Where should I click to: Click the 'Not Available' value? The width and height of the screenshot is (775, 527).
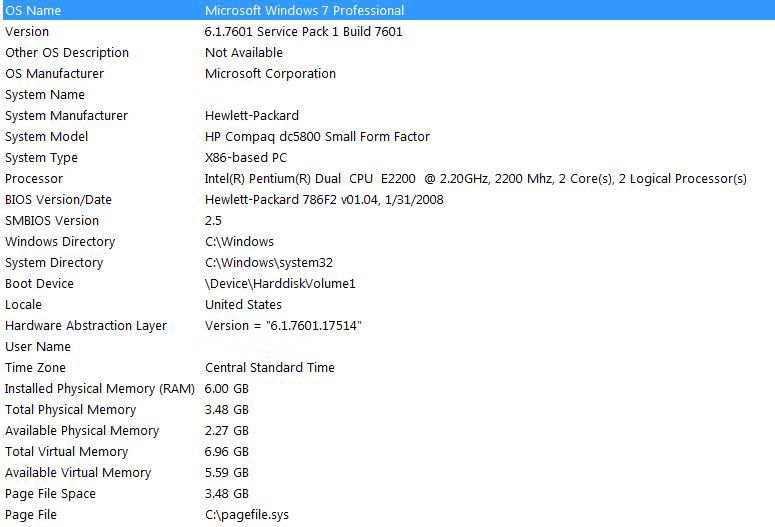pyautogui.click(x=244, y=52)
